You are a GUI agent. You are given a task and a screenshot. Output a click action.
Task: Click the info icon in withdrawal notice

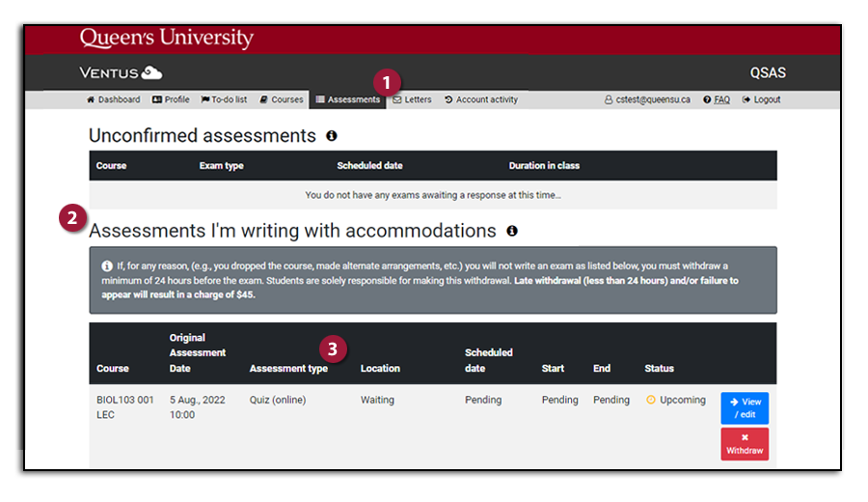point(106,266)
